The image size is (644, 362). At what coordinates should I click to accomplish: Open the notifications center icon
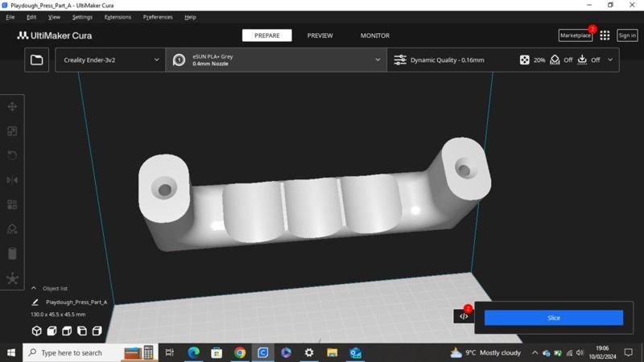[629, 352]
